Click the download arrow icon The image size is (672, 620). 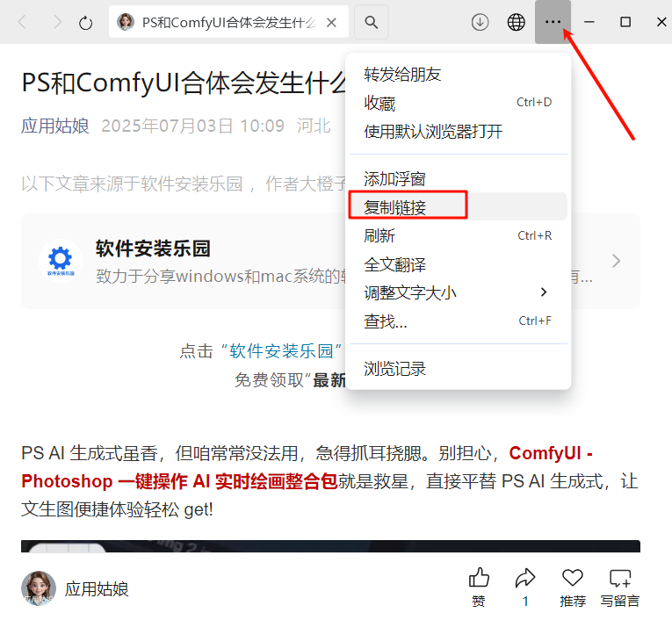pos(480,23)
